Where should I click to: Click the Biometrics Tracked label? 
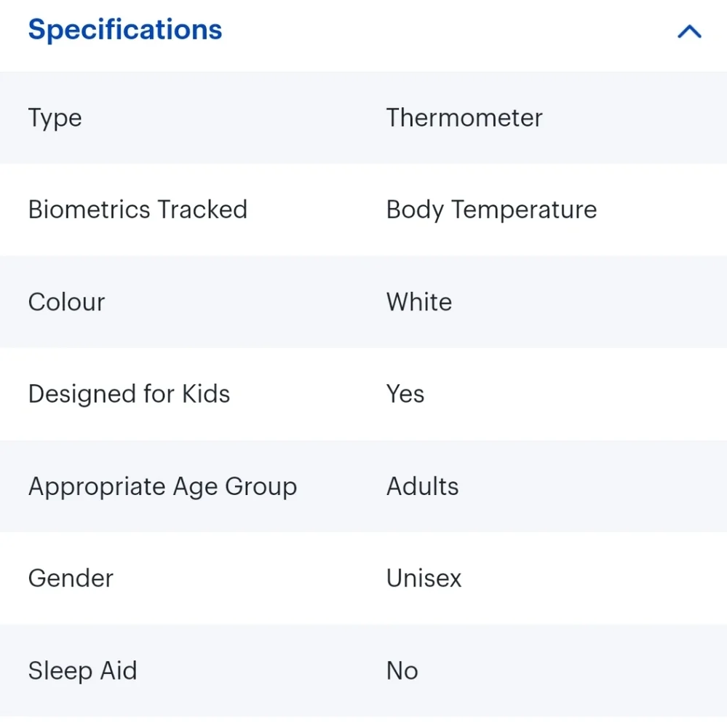pos(138,210)
